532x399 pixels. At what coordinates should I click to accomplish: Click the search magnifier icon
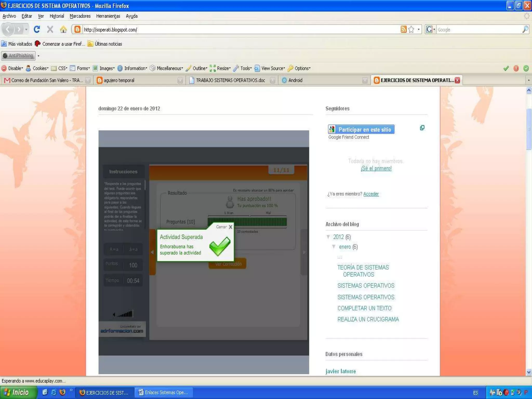tap(525, 29)
